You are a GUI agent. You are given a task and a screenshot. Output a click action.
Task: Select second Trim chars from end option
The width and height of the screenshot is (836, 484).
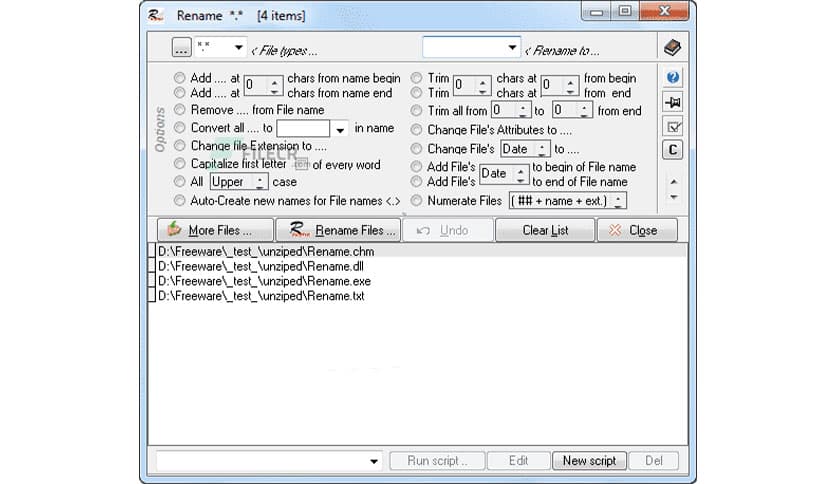[416, 93]
